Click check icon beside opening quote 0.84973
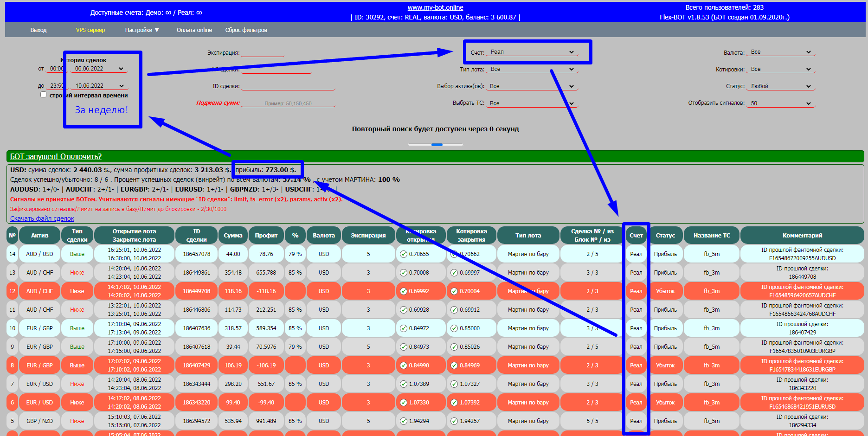Image resolution: width=868 pixels, height=436 pixels. click(404, 347)
